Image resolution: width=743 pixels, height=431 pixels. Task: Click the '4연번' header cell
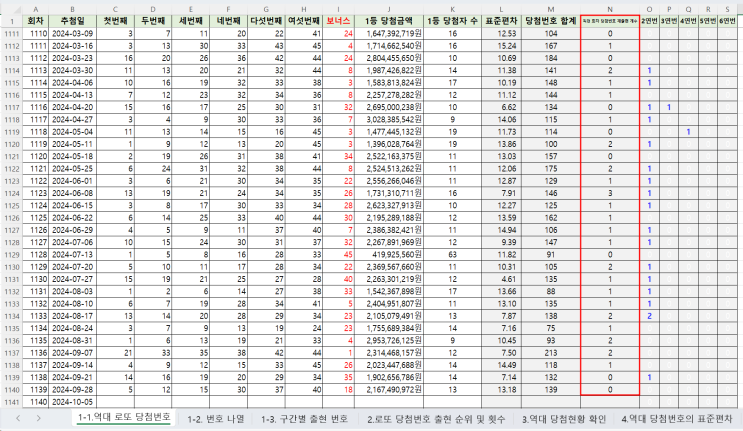click(x=688, y=21)
